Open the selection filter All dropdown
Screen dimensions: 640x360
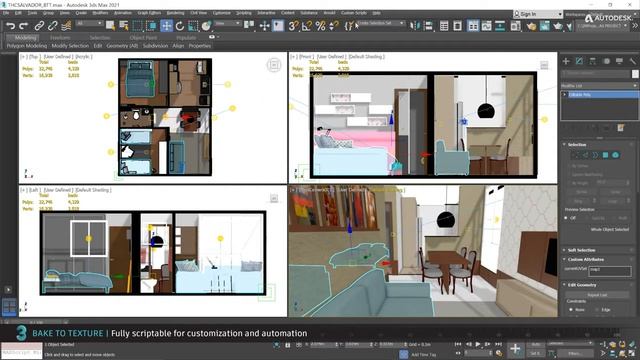click(89, 24)
